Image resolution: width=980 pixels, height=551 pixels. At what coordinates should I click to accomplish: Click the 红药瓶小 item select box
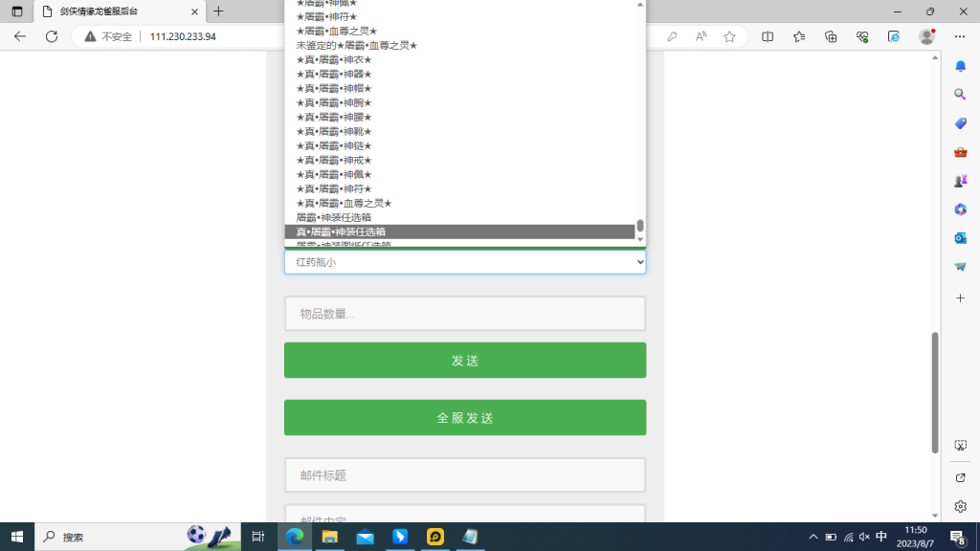tap(464, 261)
